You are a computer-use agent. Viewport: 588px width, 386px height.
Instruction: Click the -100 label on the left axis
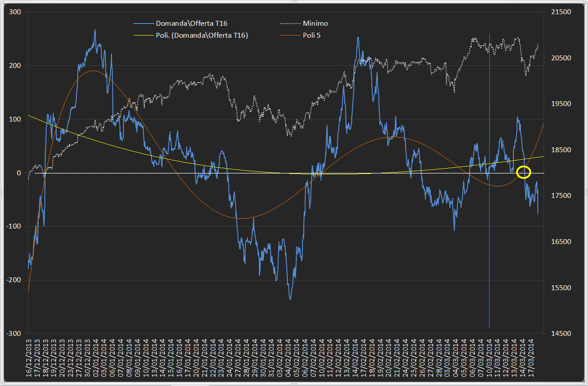point(14,226)
